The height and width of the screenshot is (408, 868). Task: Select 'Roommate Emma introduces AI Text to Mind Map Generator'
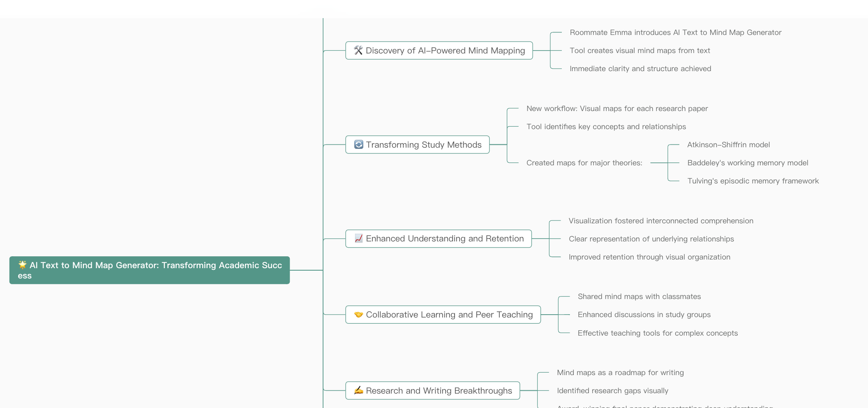[676, 32]
